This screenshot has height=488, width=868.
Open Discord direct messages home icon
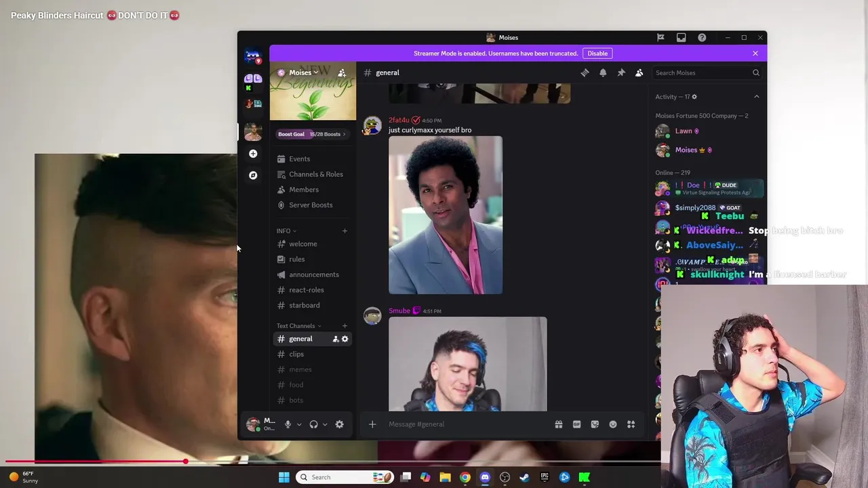pos(253,56)
